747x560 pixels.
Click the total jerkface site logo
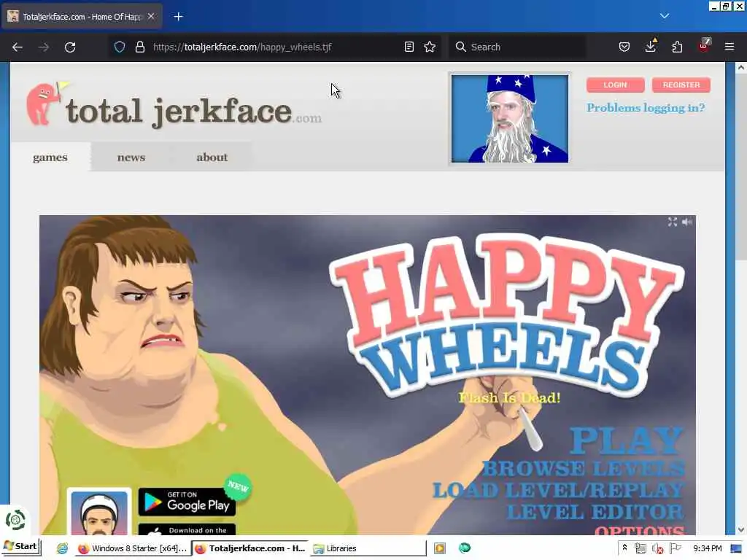[174, 105]
